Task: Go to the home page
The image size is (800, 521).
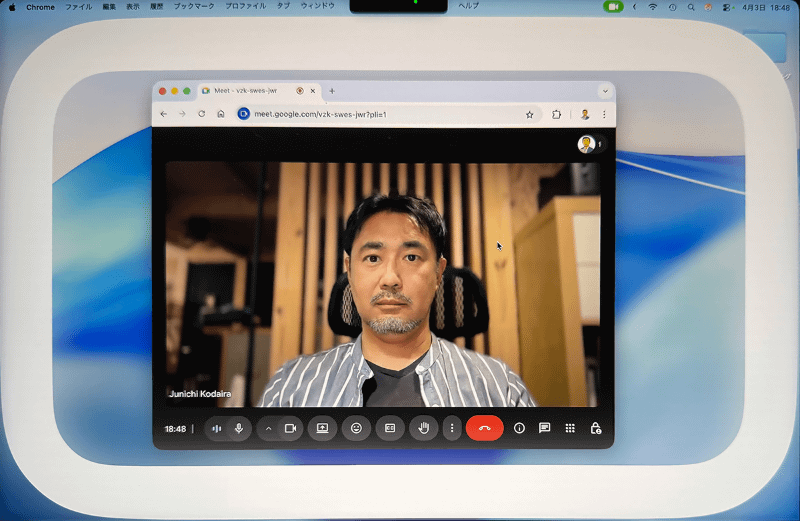Action: point(221,114)
